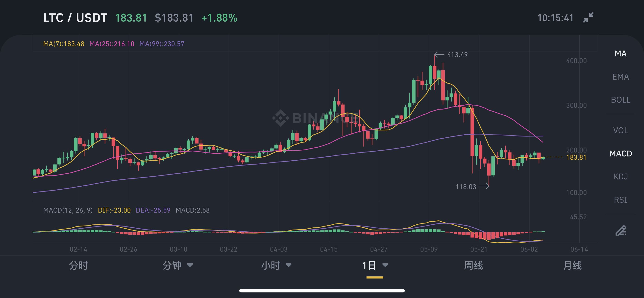
Task: Toggle the EMA overlay indicator
Action: (621, 77)
